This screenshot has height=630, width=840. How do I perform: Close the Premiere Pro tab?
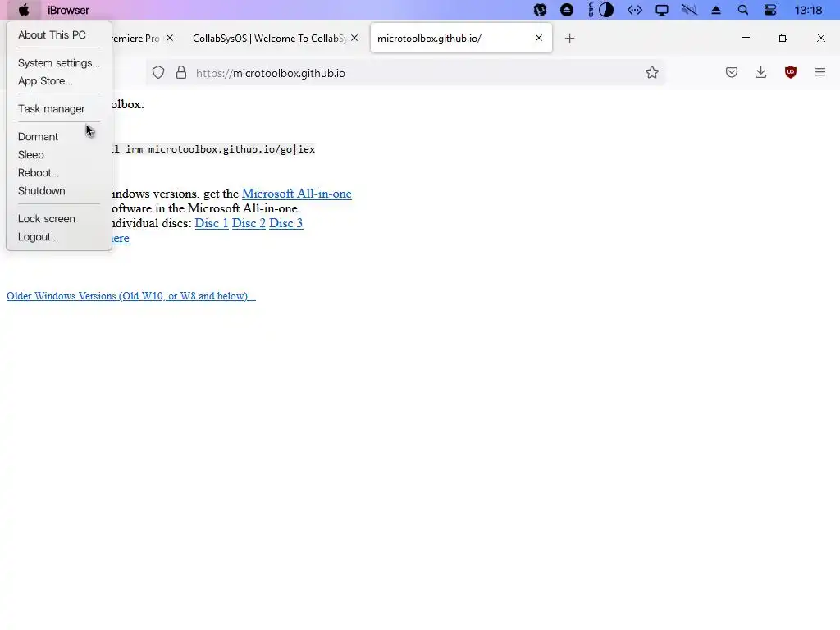tap(170, 38)
